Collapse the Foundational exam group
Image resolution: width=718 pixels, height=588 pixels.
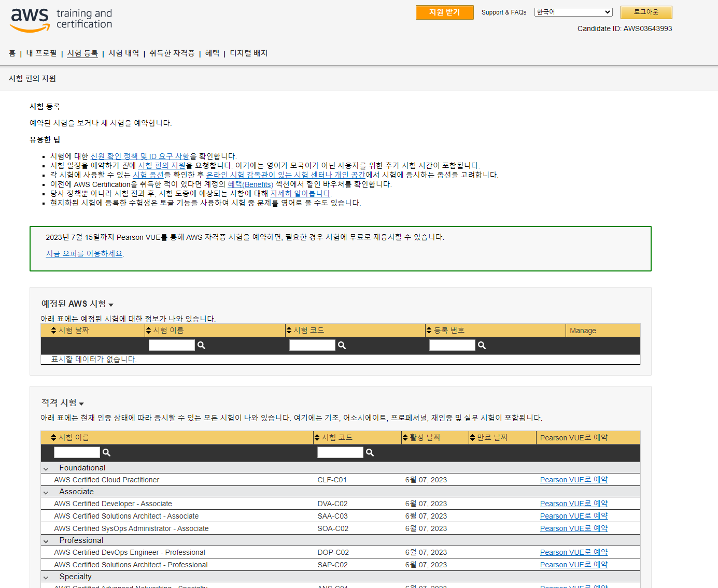pyautogui.click(x=46, y=468)
